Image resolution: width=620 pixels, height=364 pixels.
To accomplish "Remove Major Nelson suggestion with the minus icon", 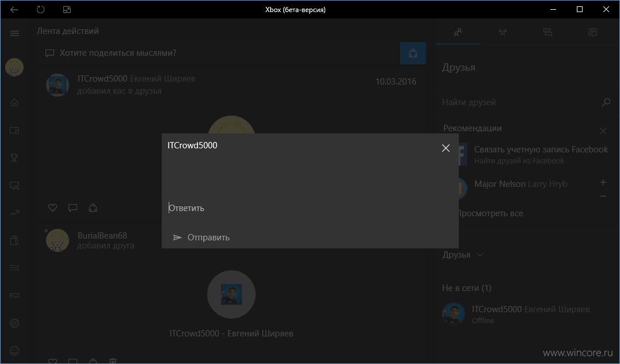I will click(603, 196).
